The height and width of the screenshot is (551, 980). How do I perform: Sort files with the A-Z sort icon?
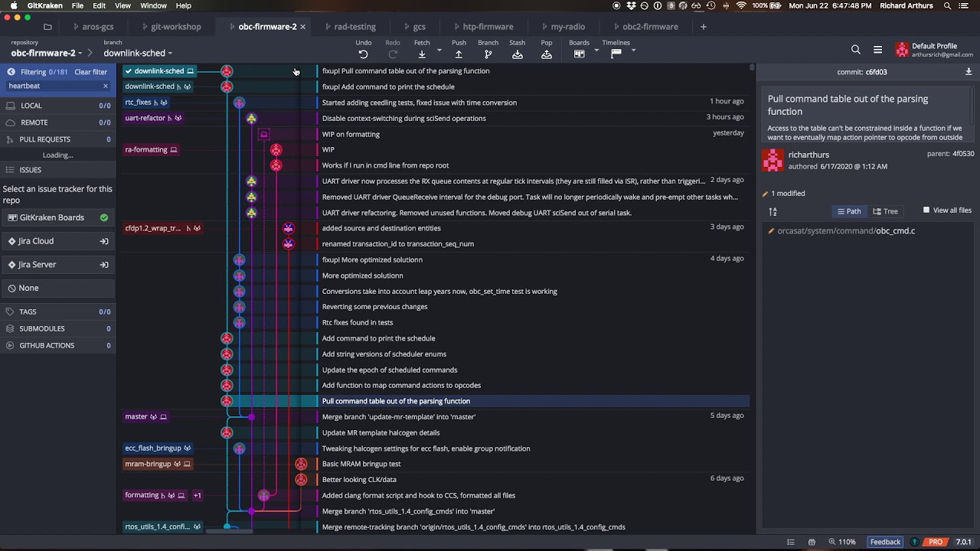(x=773, y=211)
